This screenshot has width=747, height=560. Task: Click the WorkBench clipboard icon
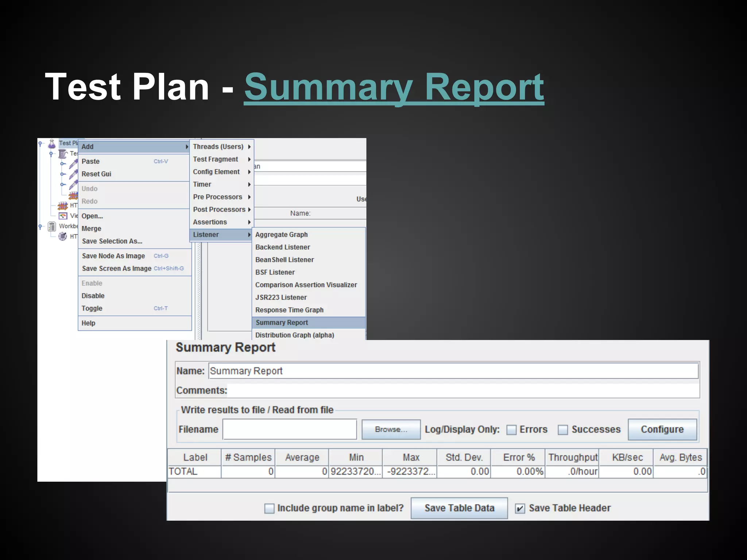52,226
